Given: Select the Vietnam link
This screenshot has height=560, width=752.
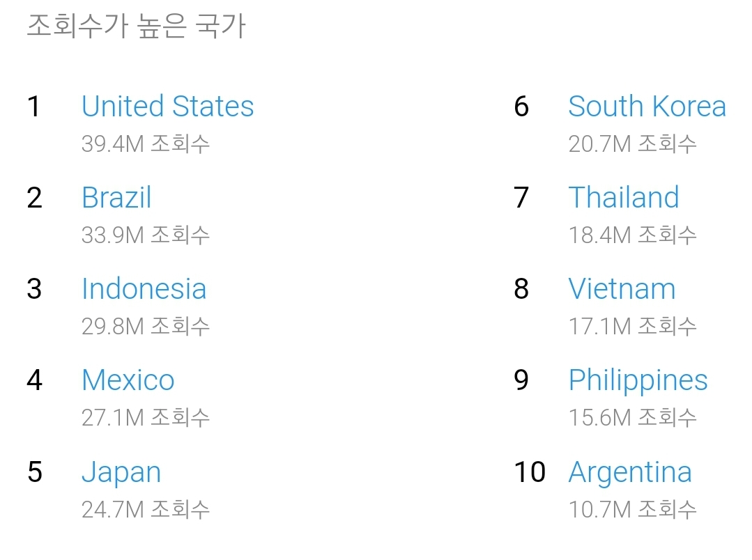Looking at the screenshot, I should coord(622,289).
